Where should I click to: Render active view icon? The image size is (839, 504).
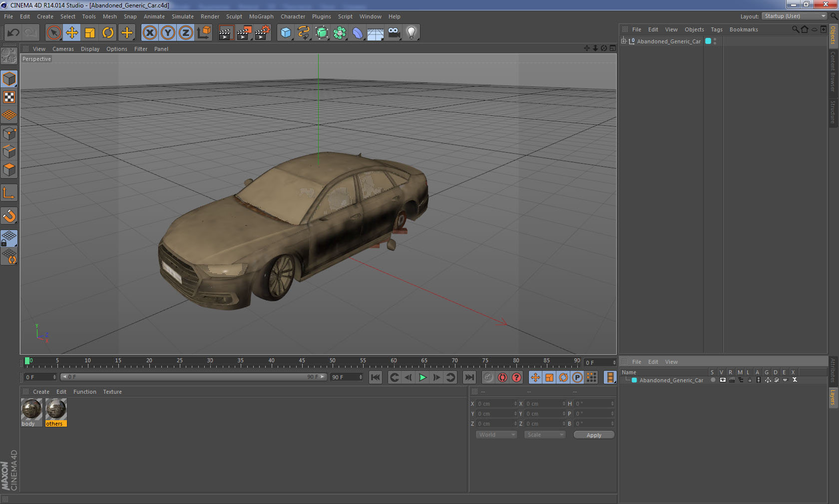click(226, 33)
